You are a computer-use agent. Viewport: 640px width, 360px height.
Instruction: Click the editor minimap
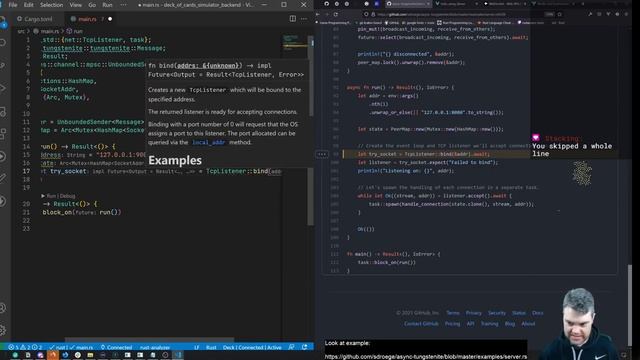point(295,43)
